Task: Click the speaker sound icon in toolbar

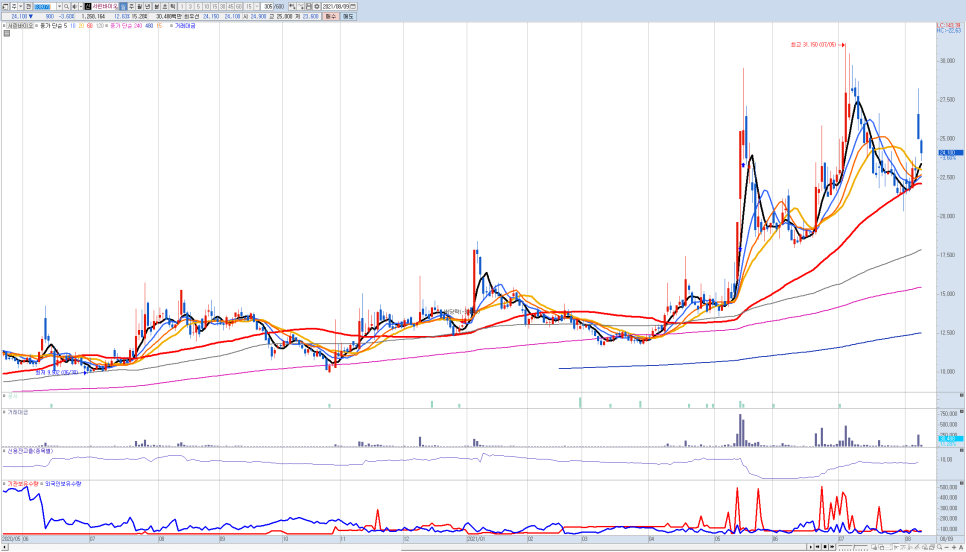Action: click(75, 6)
